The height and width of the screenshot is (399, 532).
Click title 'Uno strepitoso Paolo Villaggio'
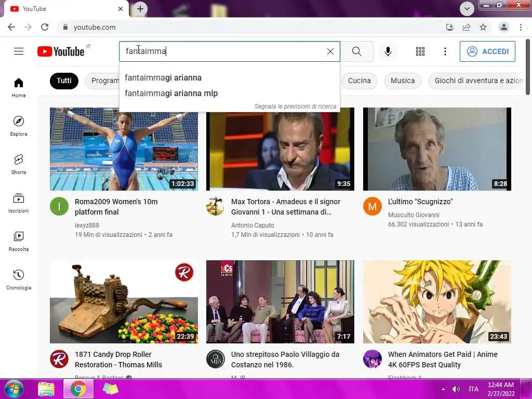(285, 360)
